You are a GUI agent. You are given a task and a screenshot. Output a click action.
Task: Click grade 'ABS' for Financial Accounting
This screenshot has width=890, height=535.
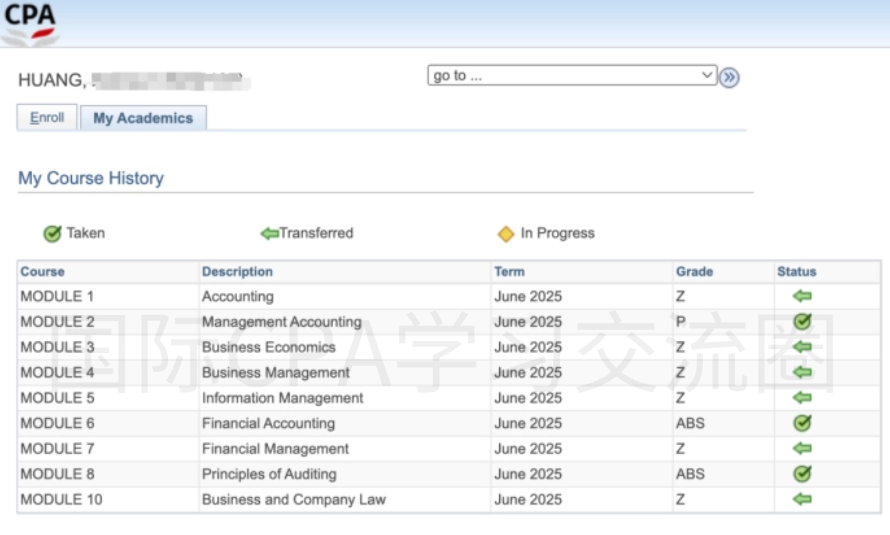(x=690, y=423)
